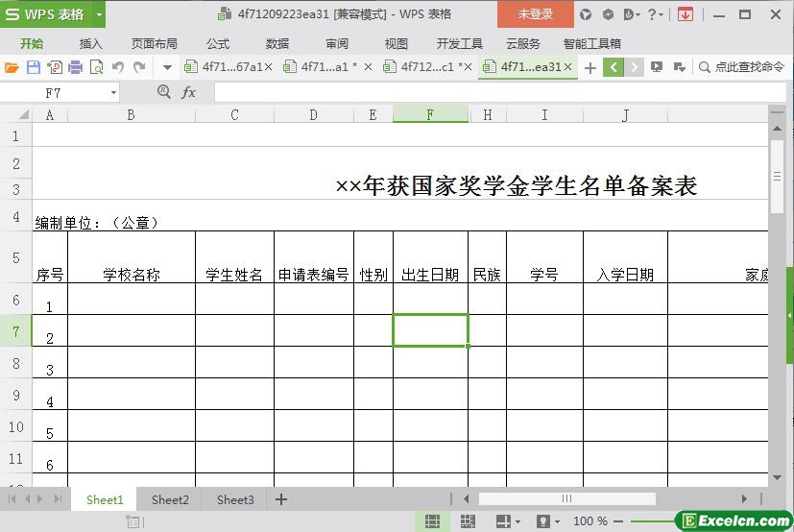Click the magnifier icon beside the fx button
This screenshot has height=532, width=794.
click(163, 91)
